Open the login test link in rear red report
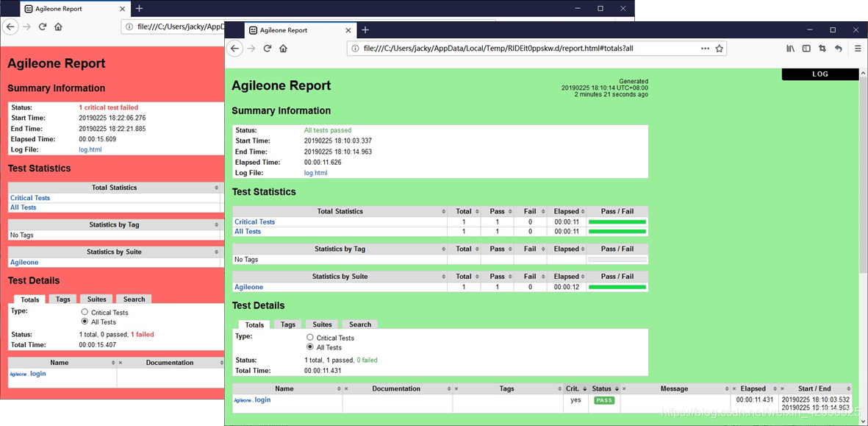 click(x=37, y=373)
